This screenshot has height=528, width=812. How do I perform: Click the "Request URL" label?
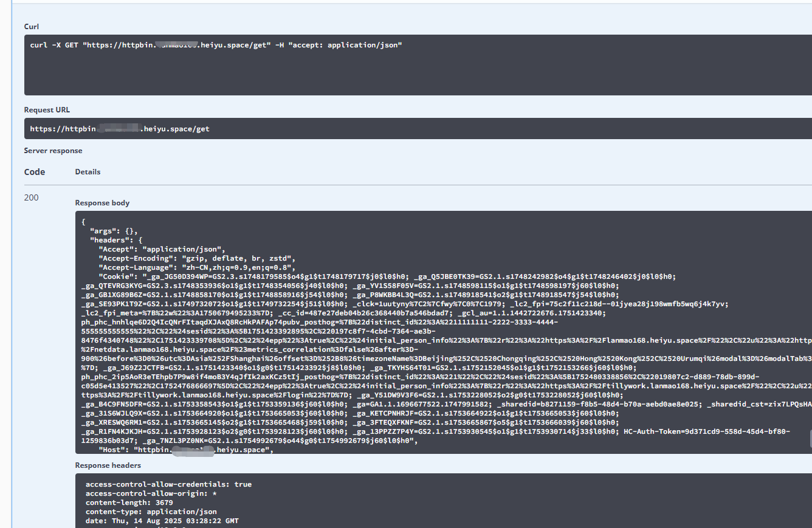tap(47, 110)
